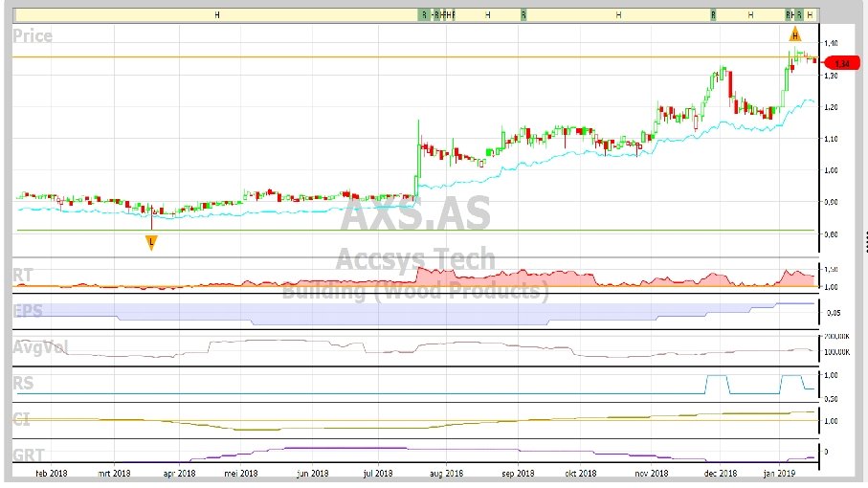The image size is (868, 488).
Task: Select the 'AvgVol' indicator panel label
Action: coord(40,347)
